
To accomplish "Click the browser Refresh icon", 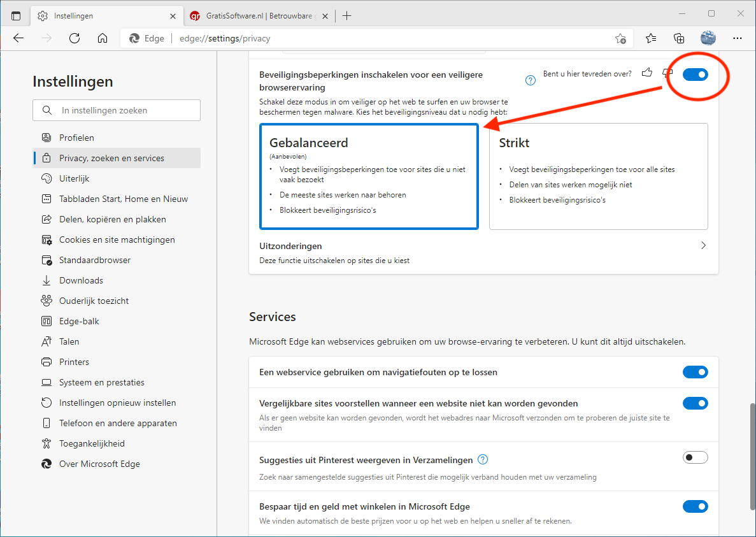I will (x=75, y=38).
